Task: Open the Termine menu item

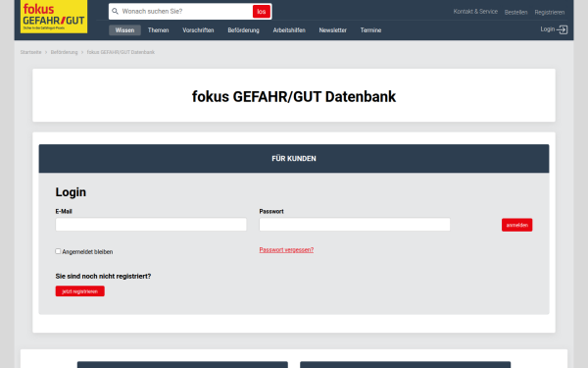Action: pyautogui.click(x=370, y=30)
